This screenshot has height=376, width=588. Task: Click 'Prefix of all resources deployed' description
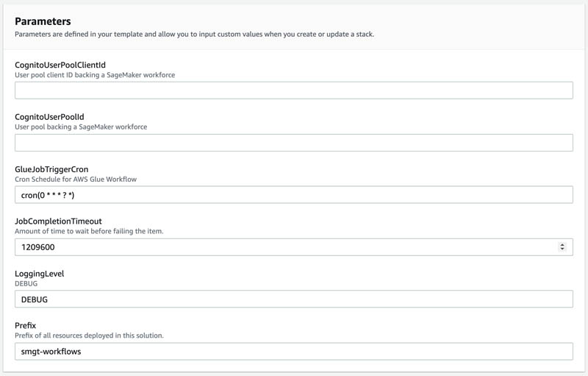point(89,336)
